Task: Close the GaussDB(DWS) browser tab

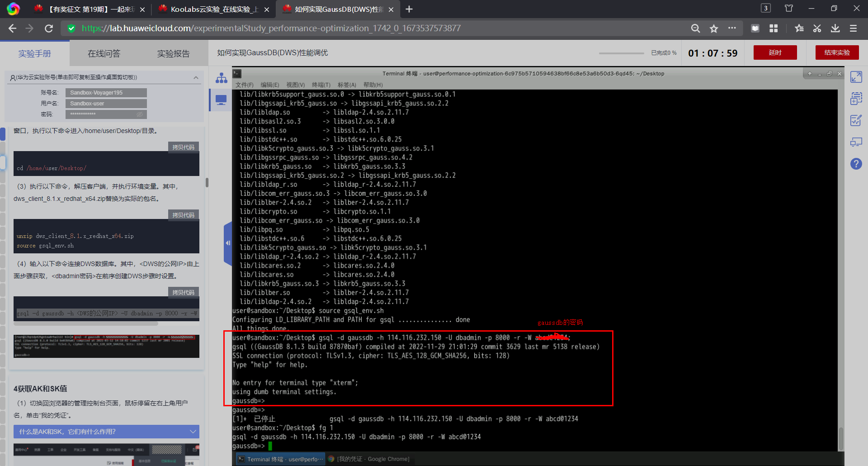Action: (x=391, y=10)
